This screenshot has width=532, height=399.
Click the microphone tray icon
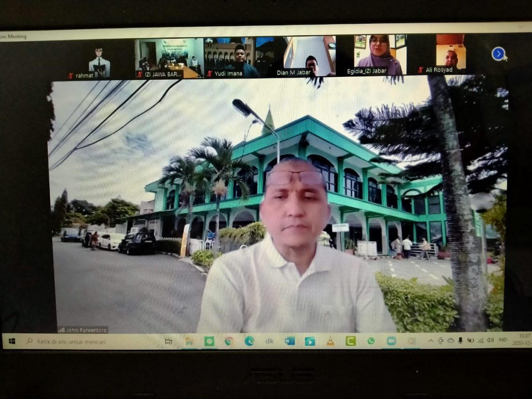pyautogui.click(x=460, y=340)
